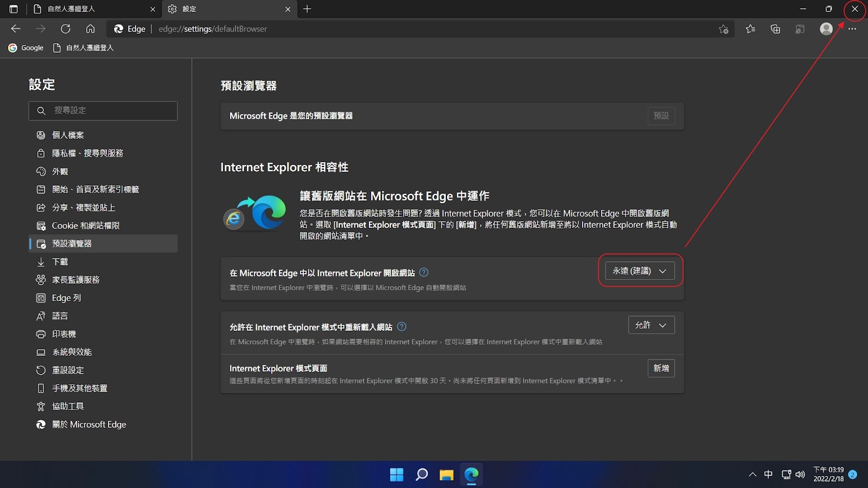This screenshot has width=868, height=488.
Task: Open 外觀 settings section
Action: point(103,171)
